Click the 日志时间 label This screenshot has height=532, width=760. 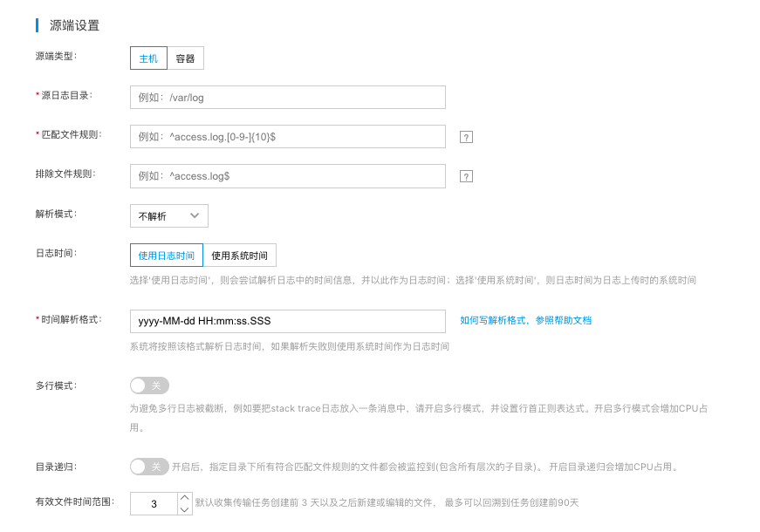point(56,253)
